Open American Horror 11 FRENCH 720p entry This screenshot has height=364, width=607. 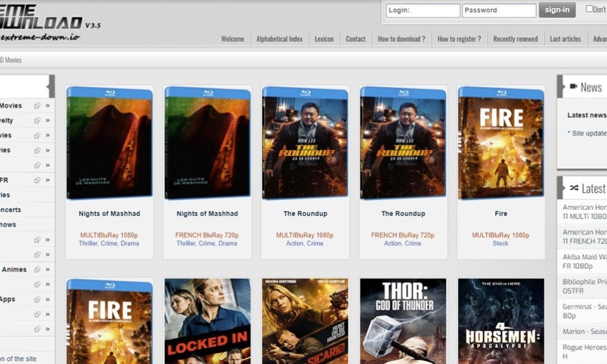[x=584, y=236]
